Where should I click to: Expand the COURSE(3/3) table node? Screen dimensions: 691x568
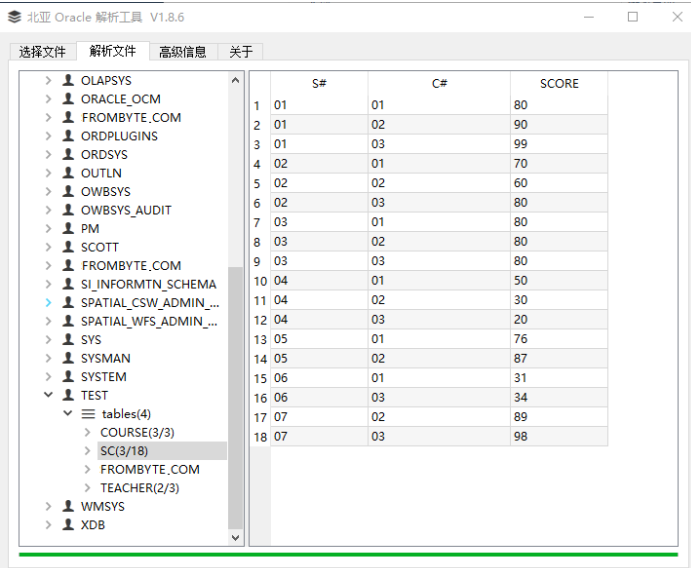click(x=87, y=433)
